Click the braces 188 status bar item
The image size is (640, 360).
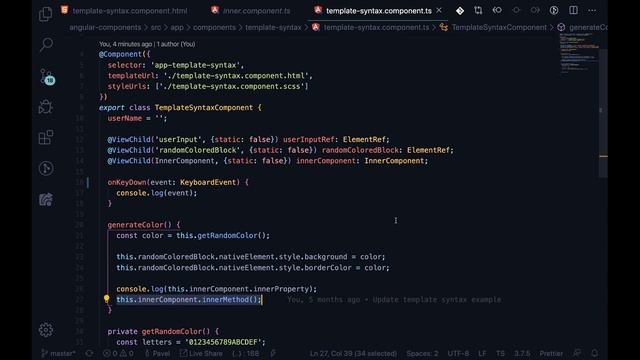pyautogui.click(x=246, y=353)
